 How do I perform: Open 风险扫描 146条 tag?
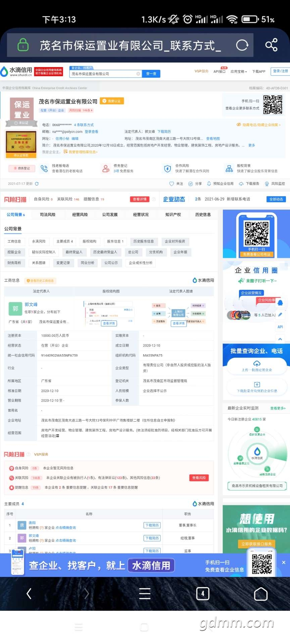(81, 110)
